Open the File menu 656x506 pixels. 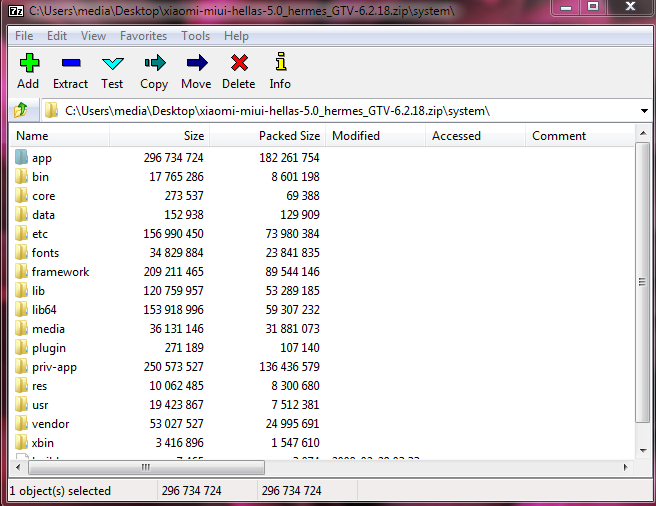point(24,36)
